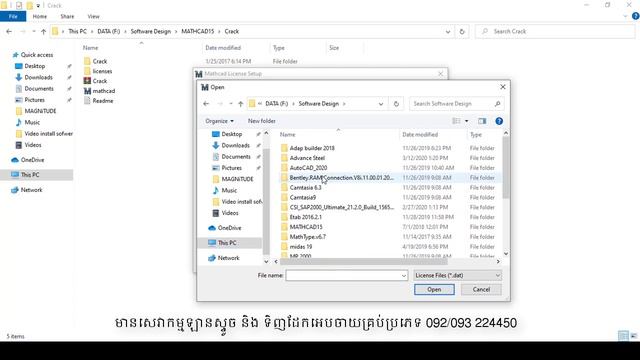Open the View ribbon tab
The image size is (640, 360).
point(93,16)
